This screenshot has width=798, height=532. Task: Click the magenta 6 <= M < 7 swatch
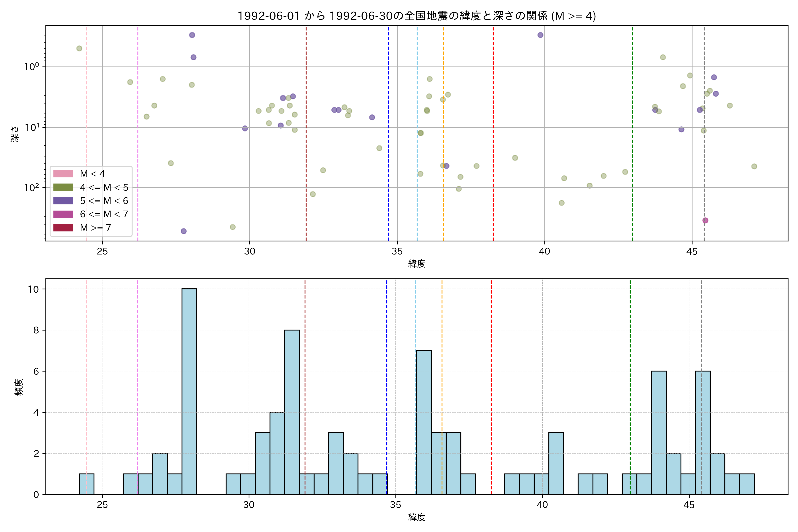[63, 214]
